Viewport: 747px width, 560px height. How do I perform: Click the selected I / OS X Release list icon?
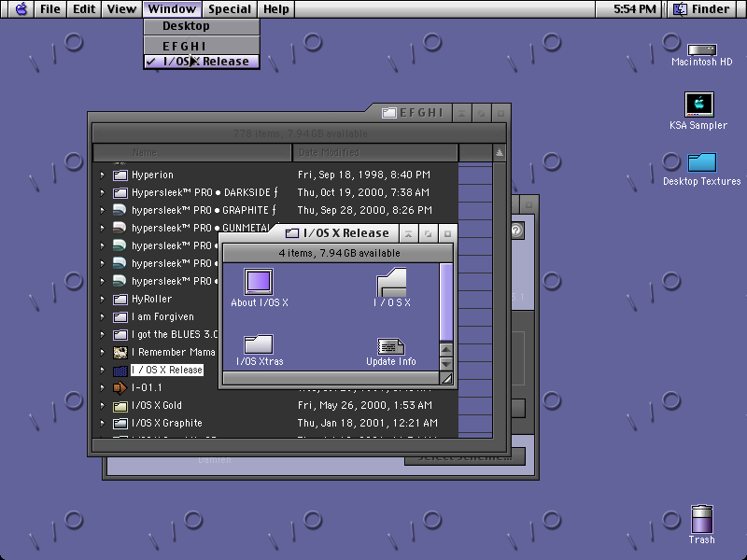click(120, 371)
